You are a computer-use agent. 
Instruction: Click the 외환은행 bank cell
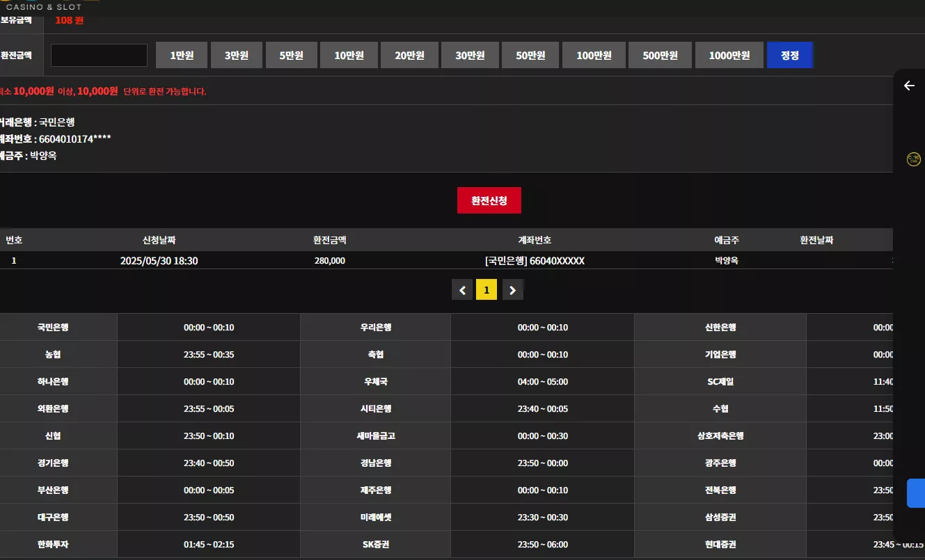(58, 409)
